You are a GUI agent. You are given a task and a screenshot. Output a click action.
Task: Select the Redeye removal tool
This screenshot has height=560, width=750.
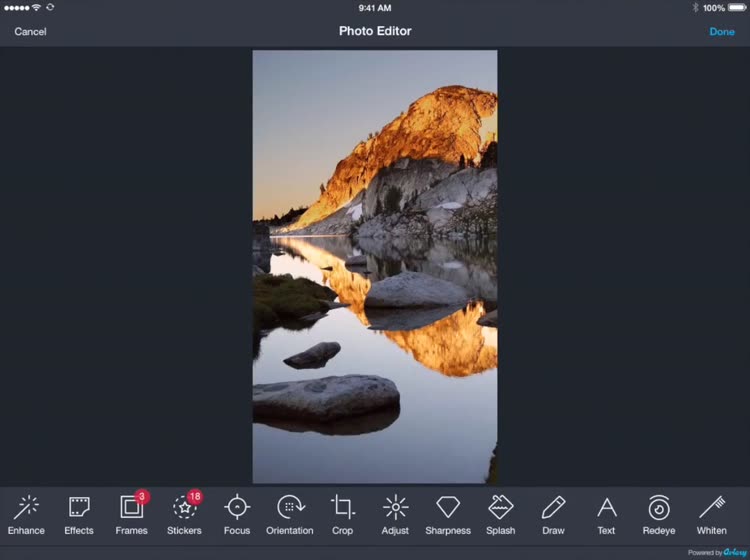pos(659,515)
